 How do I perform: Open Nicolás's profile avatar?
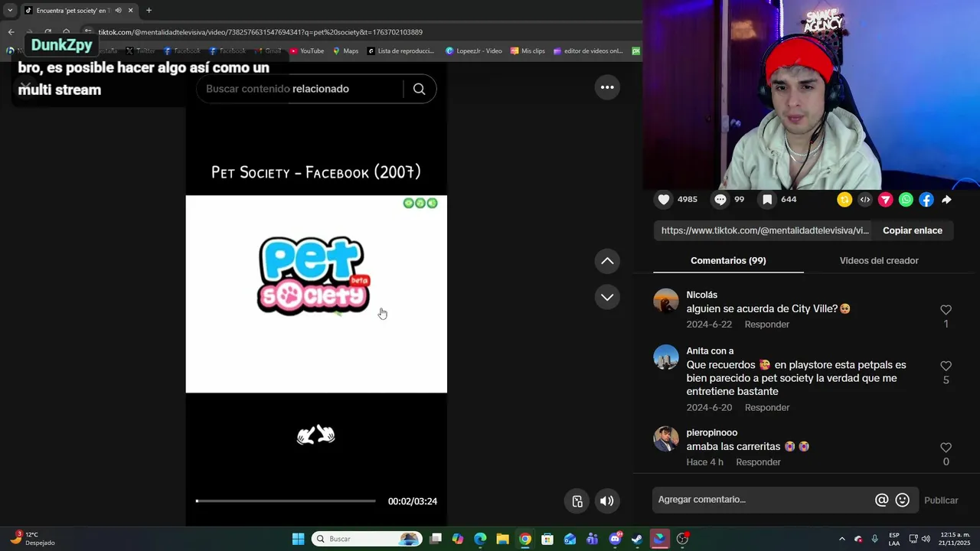click(666, 301)
